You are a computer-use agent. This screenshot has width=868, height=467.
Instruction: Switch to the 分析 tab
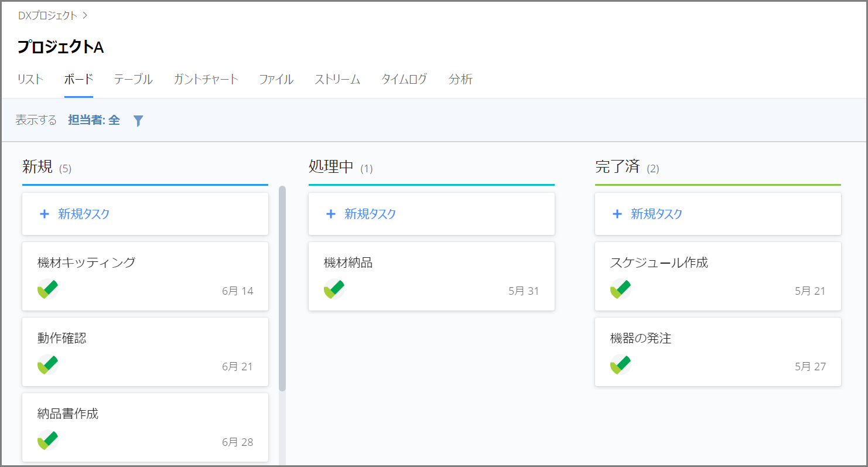tap(460, 79)
